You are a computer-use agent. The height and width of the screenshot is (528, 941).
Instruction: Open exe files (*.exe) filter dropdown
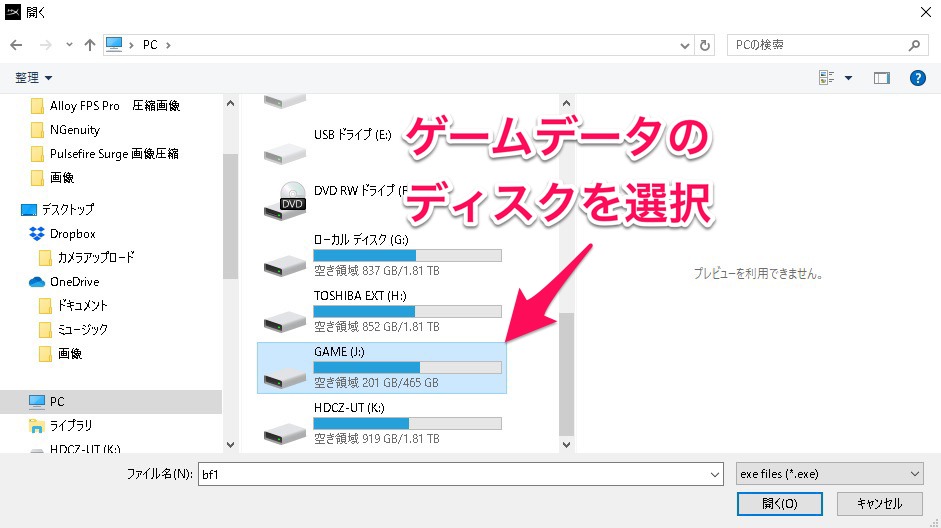829,474
